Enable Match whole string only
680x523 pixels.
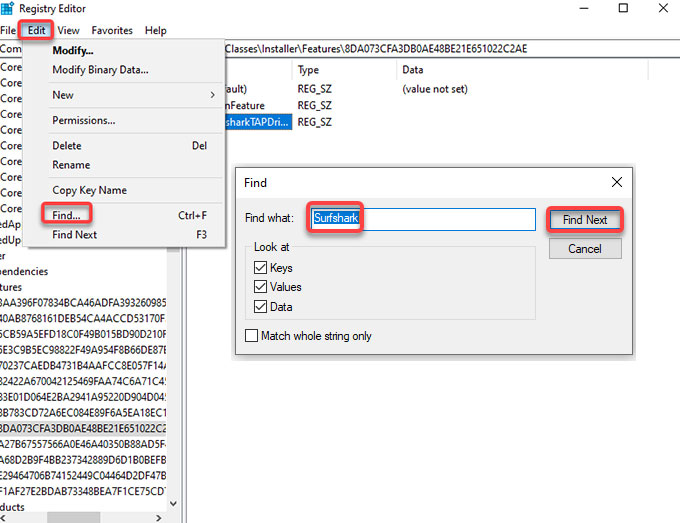[x=252, y=336]
